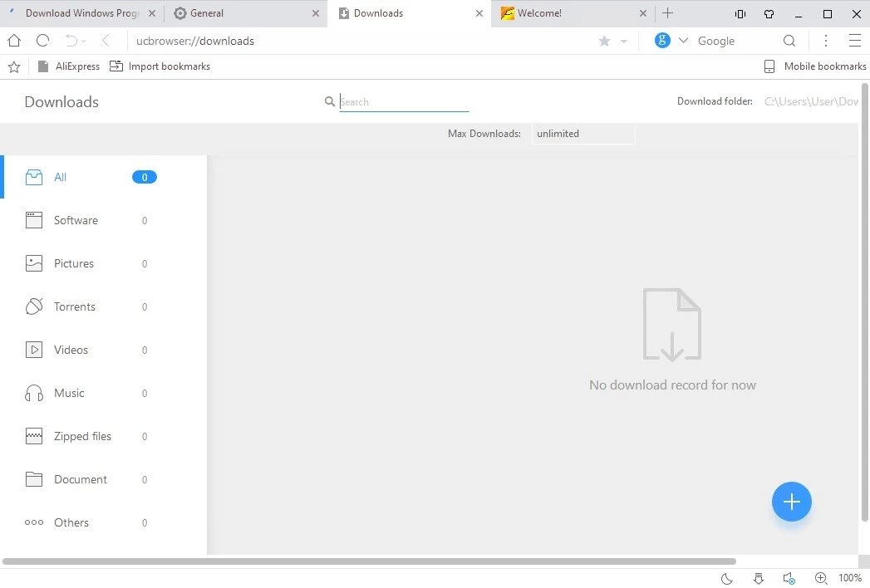Open the hamburger main menu
This screenshot has height=588, width=870.
coord(854,41)
